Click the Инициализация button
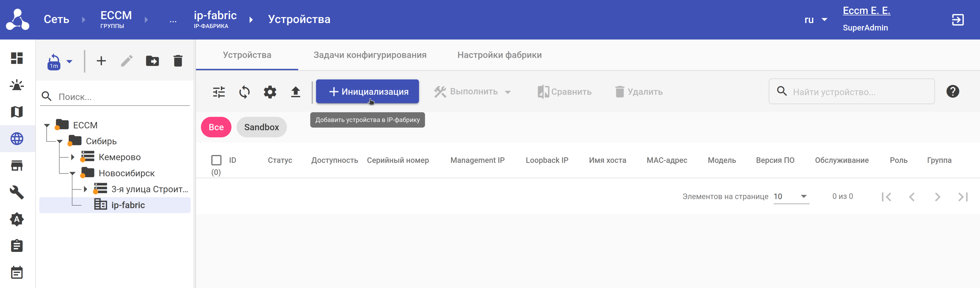This screenshot has width=980, height=288. point(367,91)
